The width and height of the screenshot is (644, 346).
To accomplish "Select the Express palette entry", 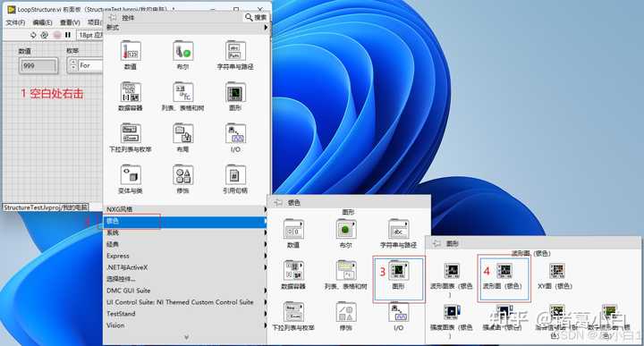I will click(186, 256).
